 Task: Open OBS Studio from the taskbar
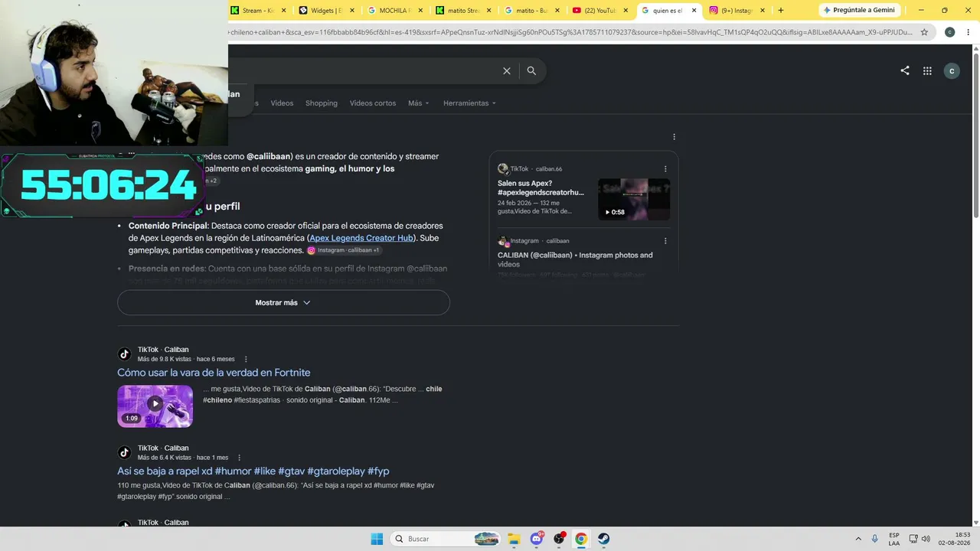tap(559, 539)
